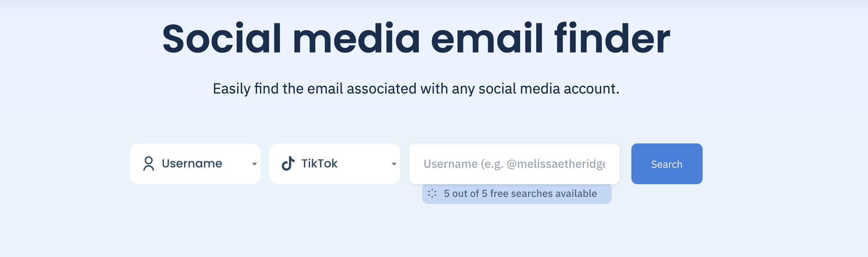Viewport: 868px width, 257px height.
Task: Focus the username search input field
Action: [514, 164]
